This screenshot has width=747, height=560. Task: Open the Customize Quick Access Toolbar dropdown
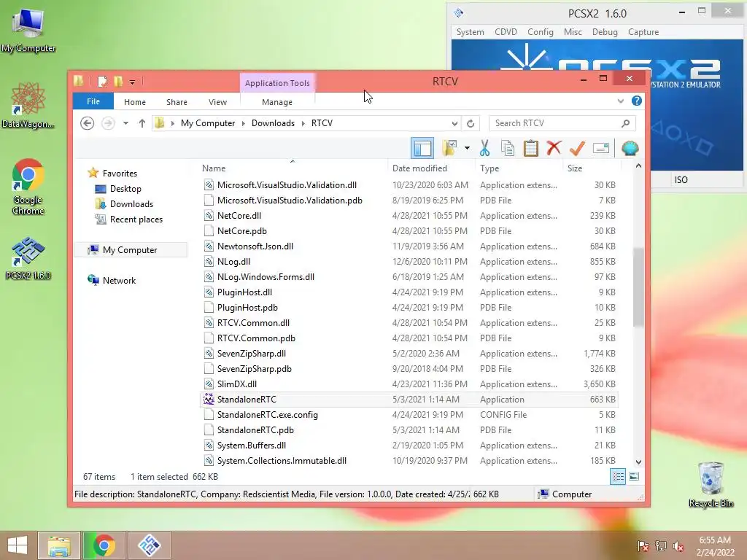[133, 82]
